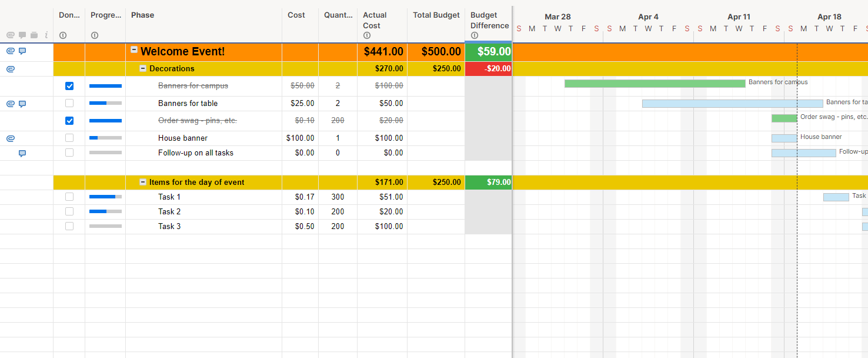Click the progress bar for Task 1

[105, 197]
